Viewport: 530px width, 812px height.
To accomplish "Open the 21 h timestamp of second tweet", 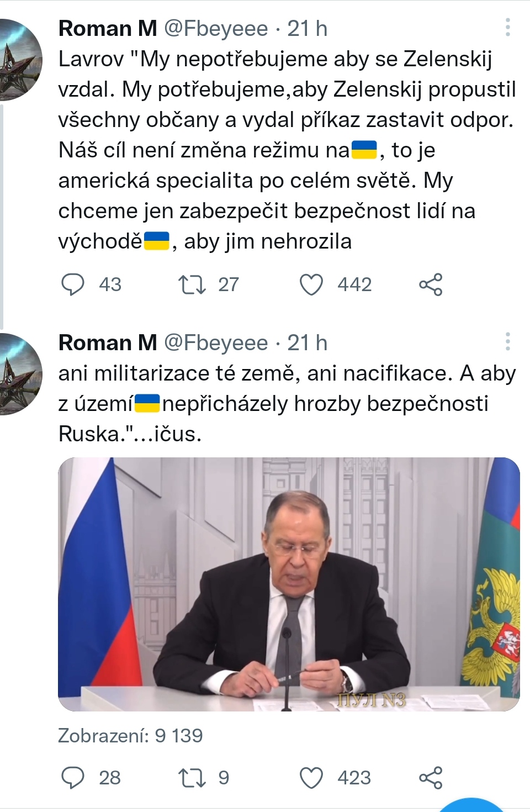I will click(307, 342).
